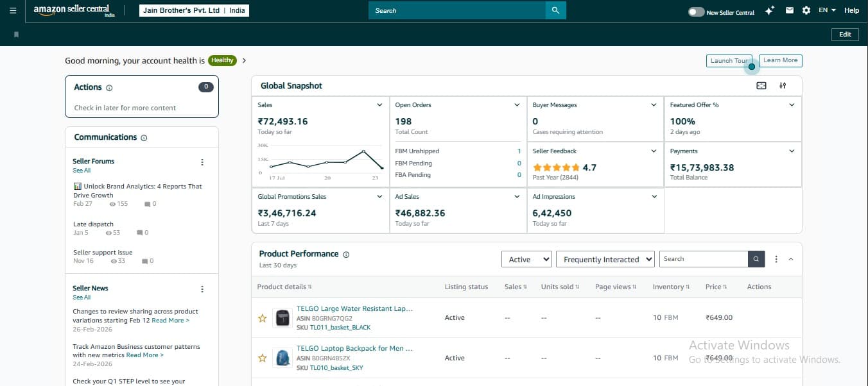This screenshot has height=386, width=868.
Task: Click the FBM Unshipped count 1
Action: [x=519, y=151]
